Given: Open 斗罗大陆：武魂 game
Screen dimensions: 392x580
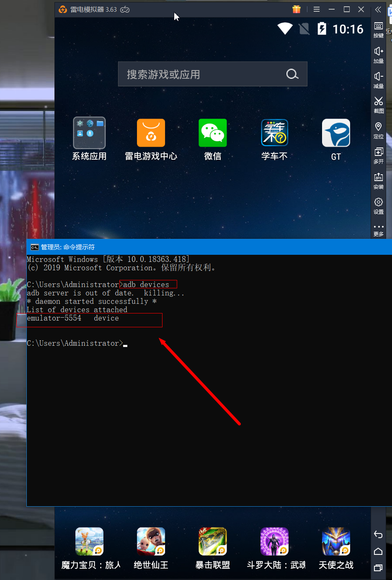Looking at the screenshot, I should pos(274,541).
